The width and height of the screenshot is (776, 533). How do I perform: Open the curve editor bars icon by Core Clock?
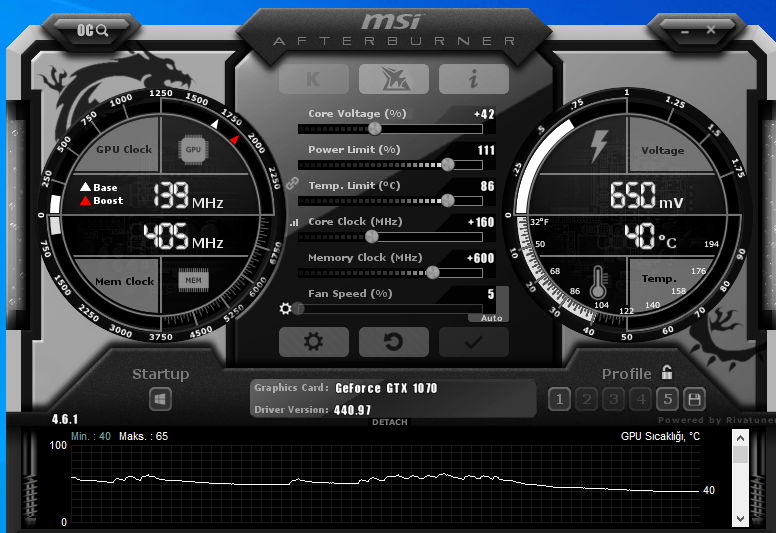pyautogui.click(x=294, y=223)
